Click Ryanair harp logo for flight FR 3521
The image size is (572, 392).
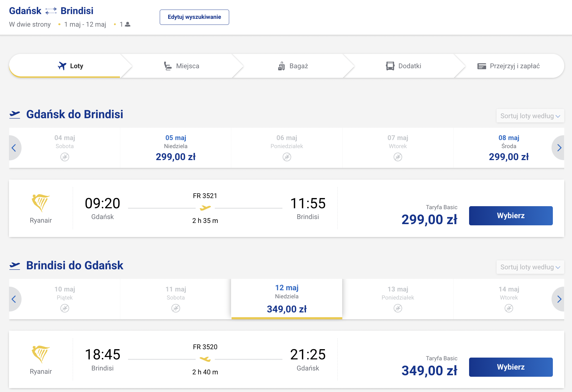41,203
